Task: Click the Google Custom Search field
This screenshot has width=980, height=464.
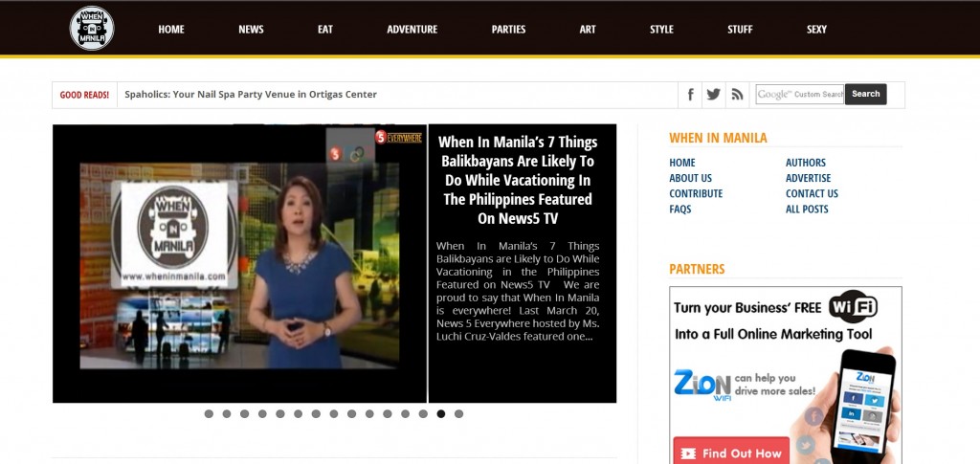Action: coord(800,94)
